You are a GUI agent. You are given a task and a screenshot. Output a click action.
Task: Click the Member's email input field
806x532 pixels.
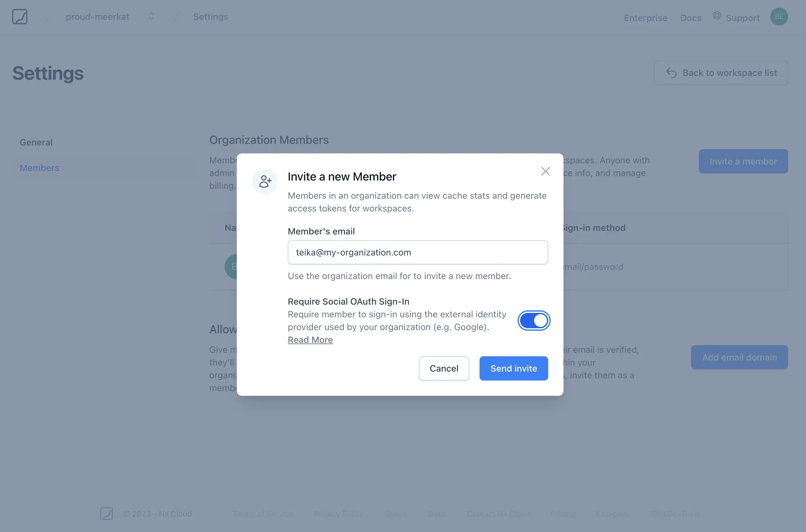coord(417,252)
